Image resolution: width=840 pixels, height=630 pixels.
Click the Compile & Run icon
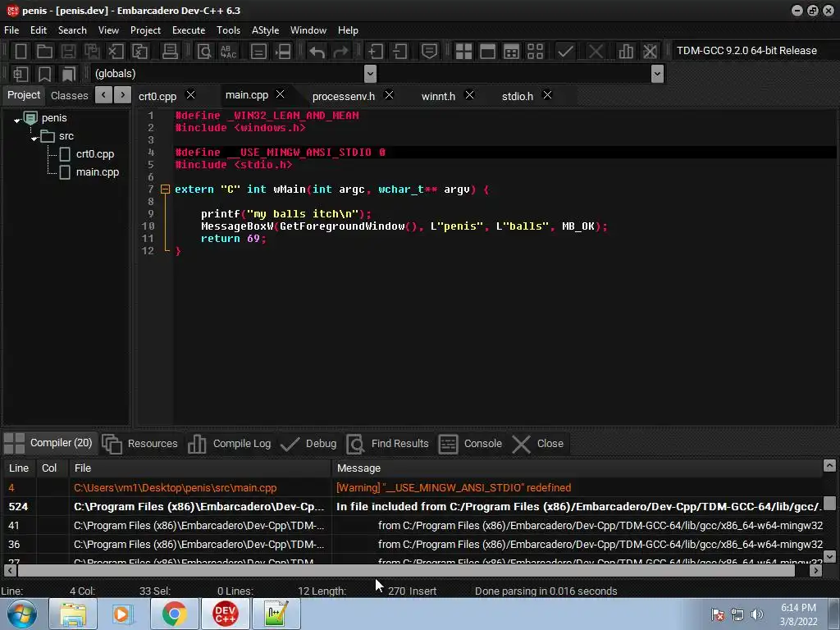512,52
